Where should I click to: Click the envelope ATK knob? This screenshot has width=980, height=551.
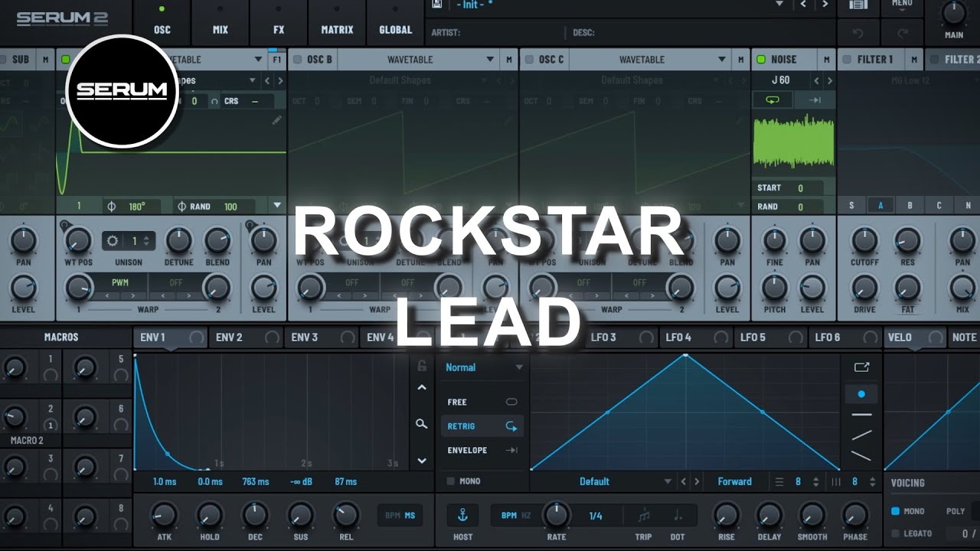[x=164, y=515]
